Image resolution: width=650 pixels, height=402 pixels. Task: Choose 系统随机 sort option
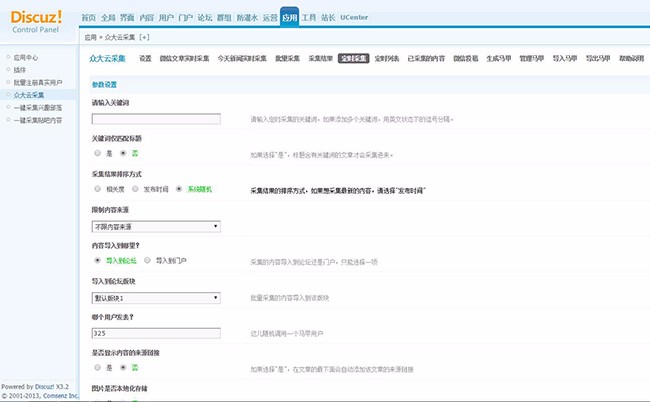(179, 189)
